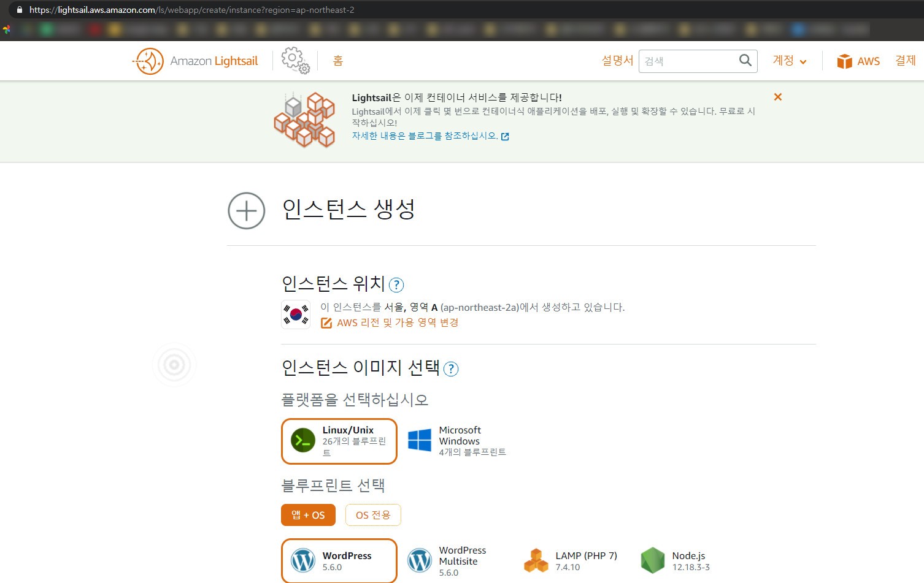Switch to the OS 전용 tab
This screenshot has width=924, height=583.
[x=373, y=515]
